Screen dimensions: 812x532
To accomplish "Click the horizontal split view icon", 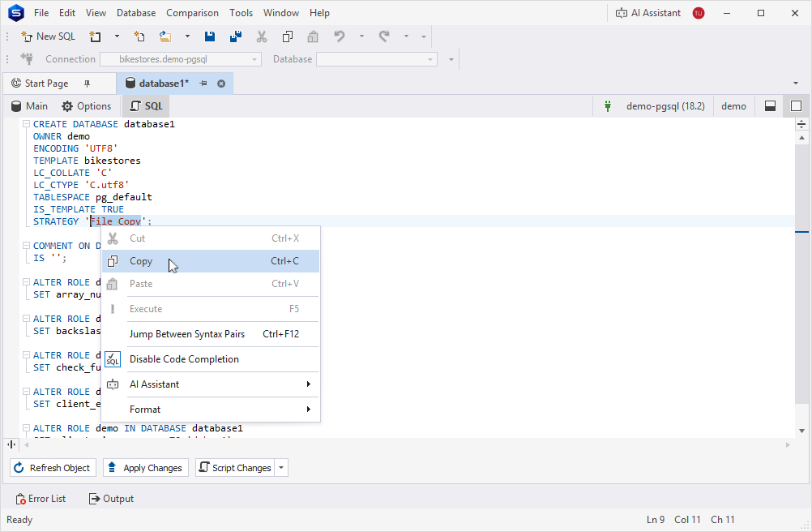I will tap(11, 444).
